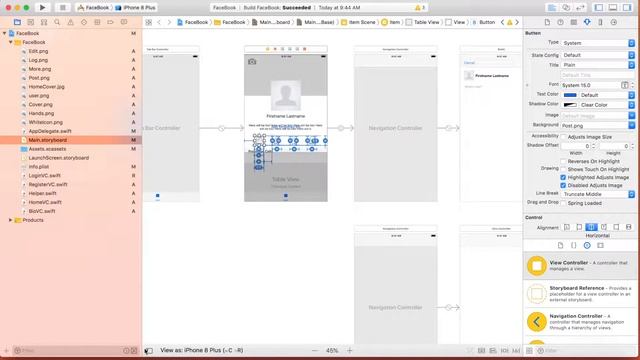Show the Size inspector
The width and height of the screenshot is (640, 360).
point(600,22)
